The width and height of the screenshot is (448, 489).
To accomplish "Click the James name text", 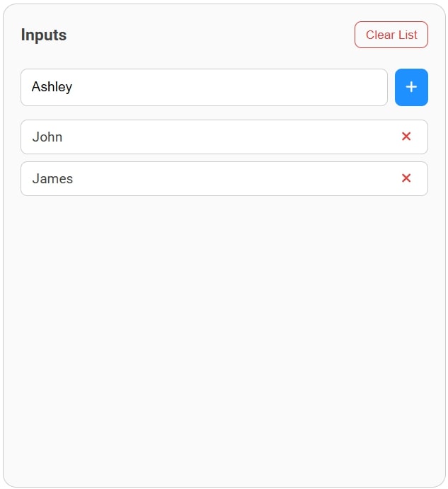I will (x=52, y=178).
